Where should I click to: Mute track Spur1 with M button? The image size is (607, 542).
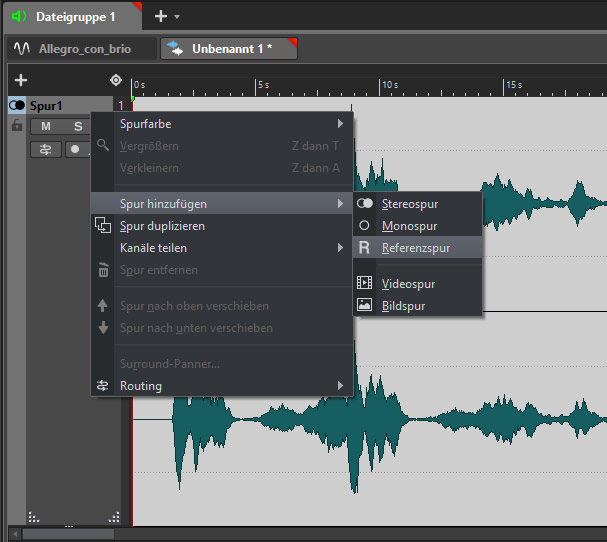click(x=46, y=126)
